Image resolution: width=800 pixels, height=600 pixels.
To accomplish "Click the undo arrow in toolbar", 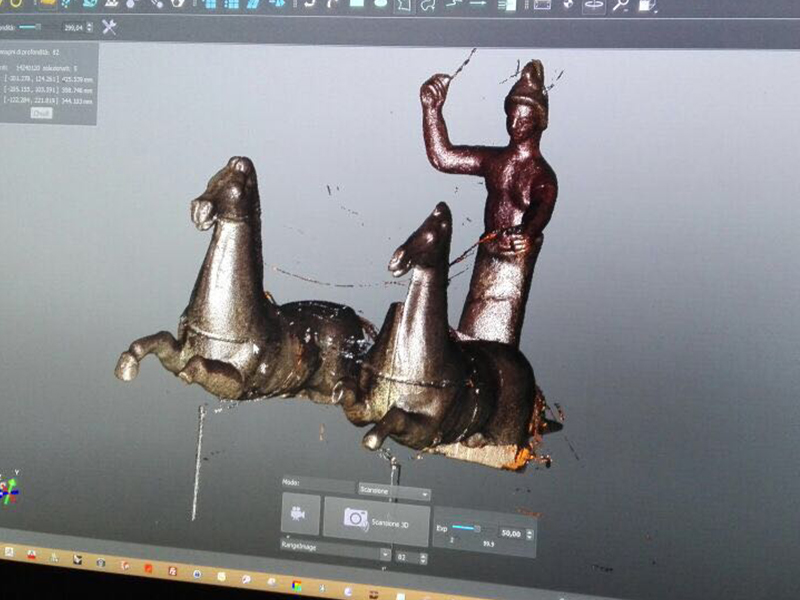I will [x=310, y=4].
